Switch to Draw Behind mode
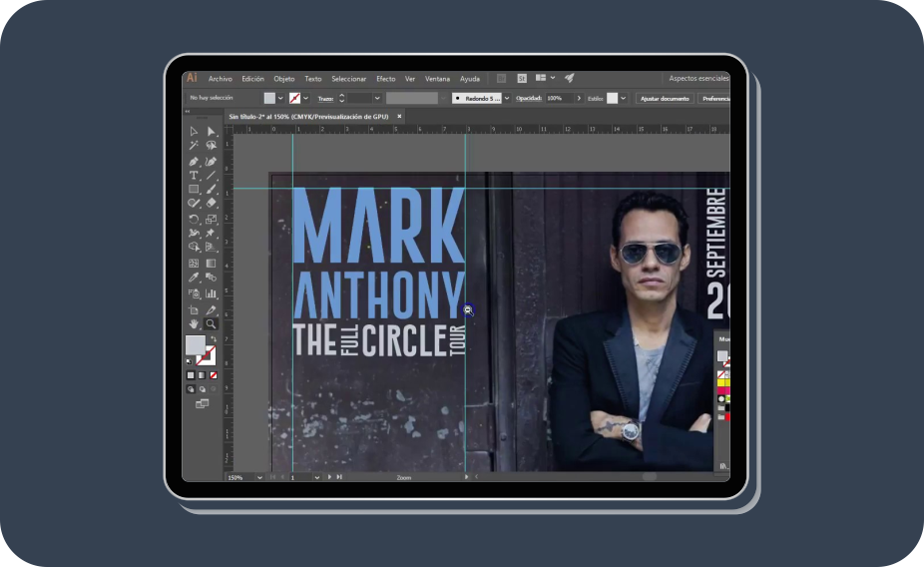924x567 pixels. pos(203,389)
